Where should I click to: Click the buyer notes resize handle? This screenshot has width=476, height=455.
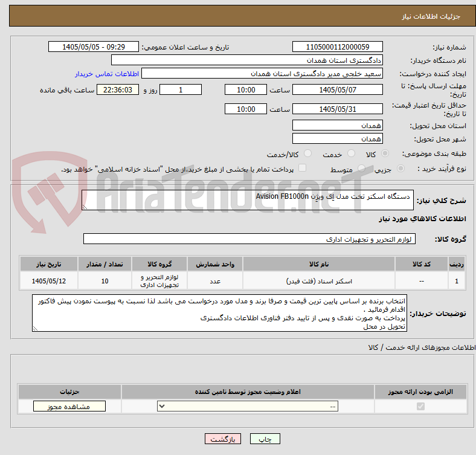(x=35, y=328)
